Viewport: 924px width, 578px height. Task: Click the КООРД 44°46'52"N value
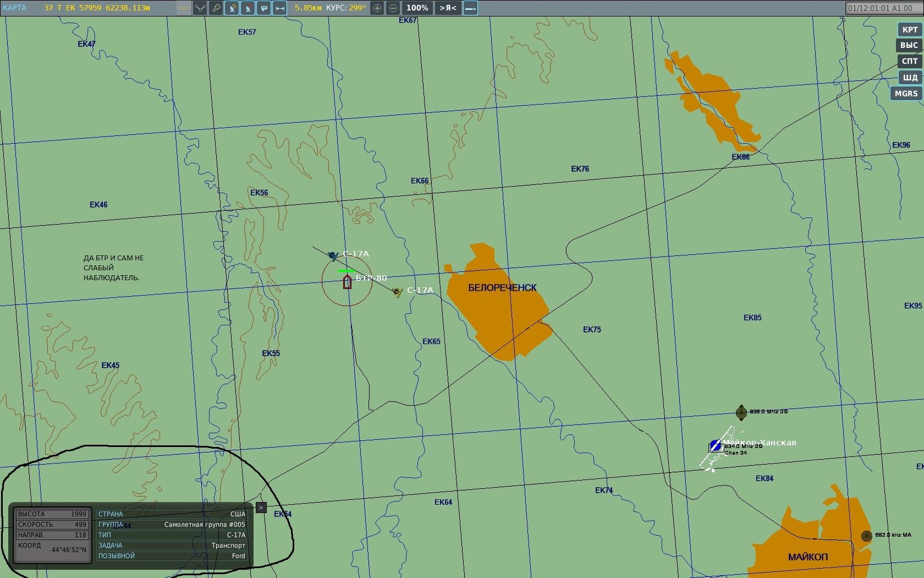click(x=69, y=550)
